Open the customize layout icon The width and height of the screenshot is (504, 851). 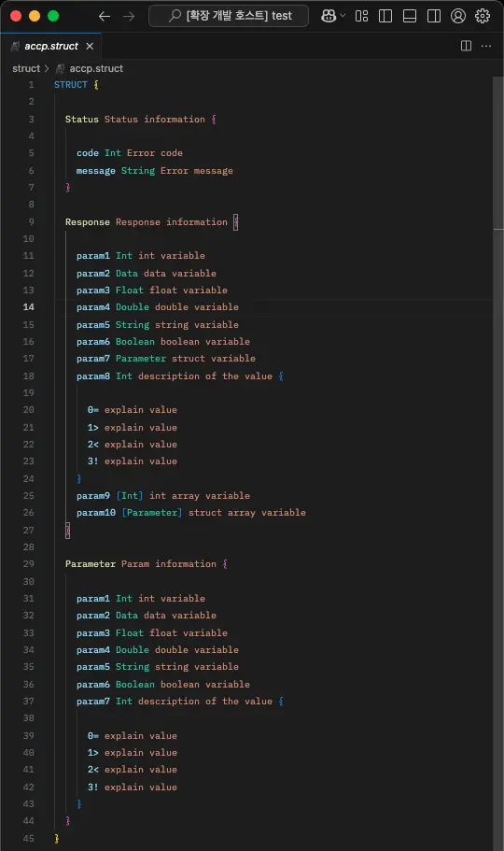click(361, 16)
